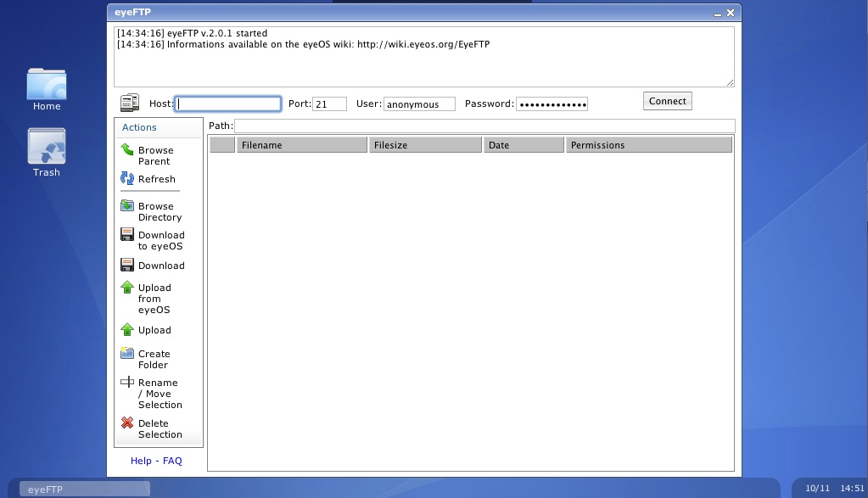Viewport: 868px width, 498px height.
Task: Click the User field containing anonymous
Action: coord(420,104)
